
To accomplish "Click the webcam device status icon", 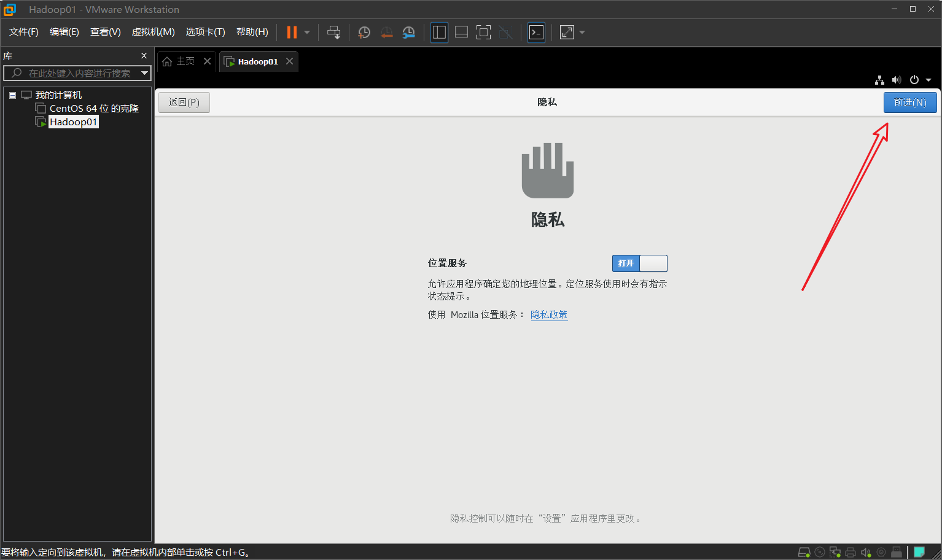I will pos(881,552).
